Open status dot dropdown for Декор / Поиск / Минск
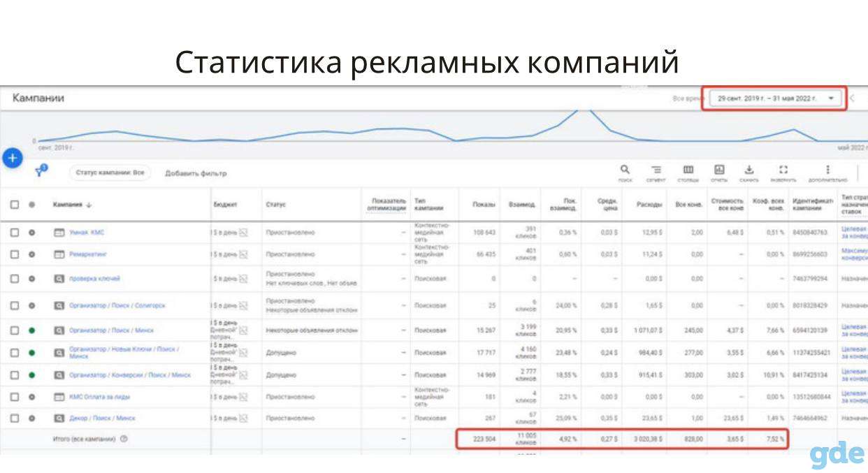 coord(31,419)
